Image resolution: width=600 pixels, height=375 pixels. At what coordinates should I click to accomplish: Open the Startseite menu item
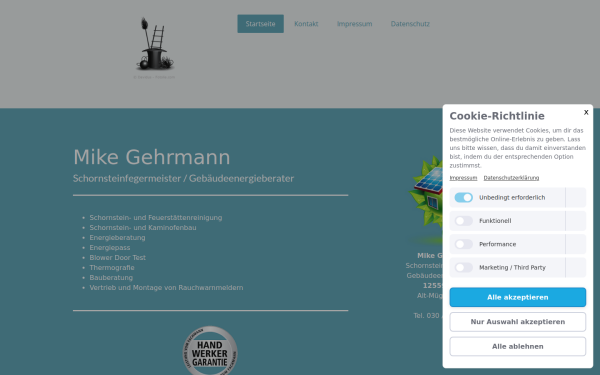(261, 24)
